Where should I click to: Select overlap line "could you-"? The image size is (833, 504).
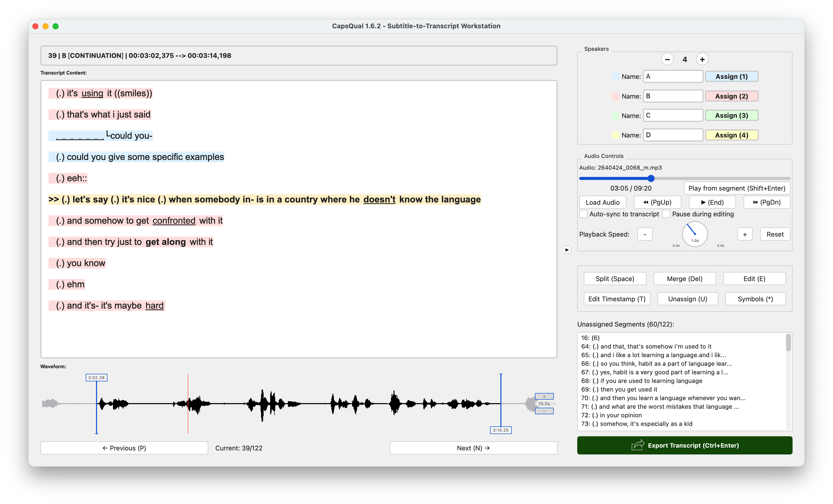(100, 135)
